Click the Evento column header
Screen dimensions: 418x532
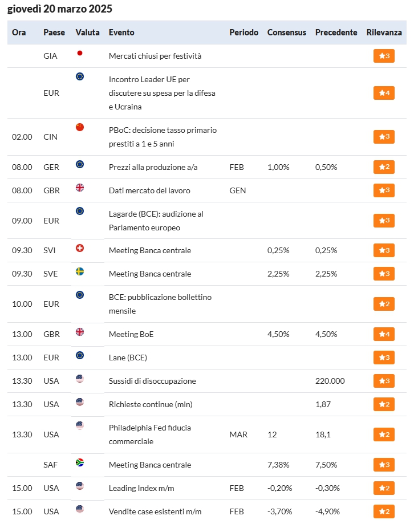point(121,33)
